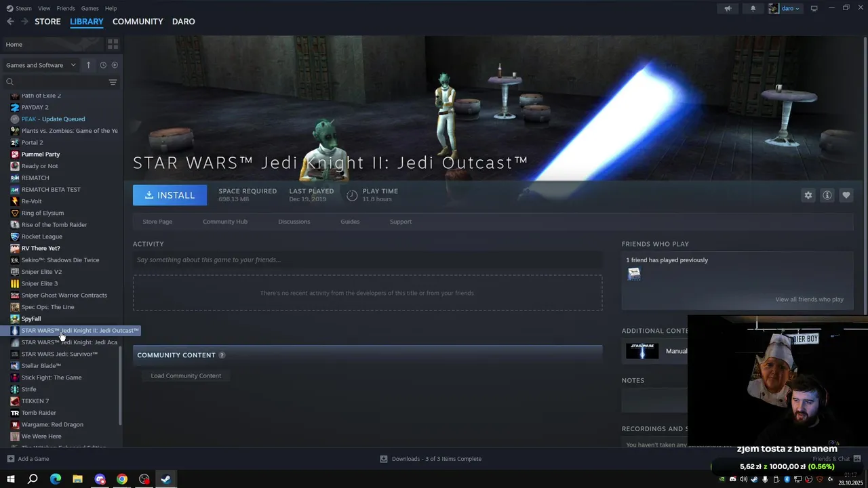
Task: Open the game settings gear icon
Action: pyautogui.click(x=808, y=195)
